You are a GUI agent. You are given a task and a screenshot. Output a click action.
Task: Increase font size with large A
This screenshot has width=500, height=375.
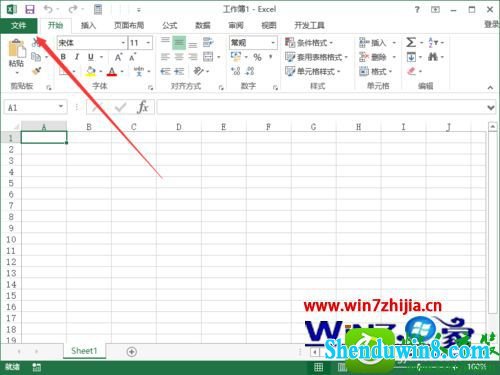click(118, 57)
